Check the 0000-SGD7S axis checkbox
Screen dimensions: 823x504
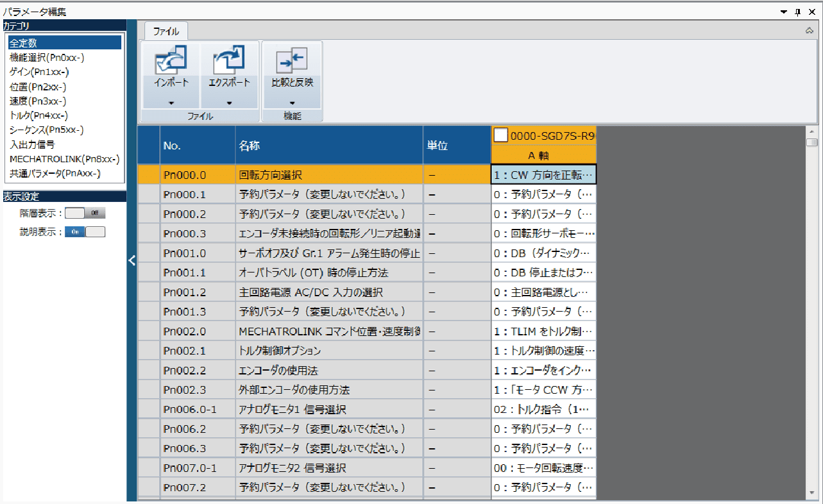pyautogui.click(x=500, y=135)
